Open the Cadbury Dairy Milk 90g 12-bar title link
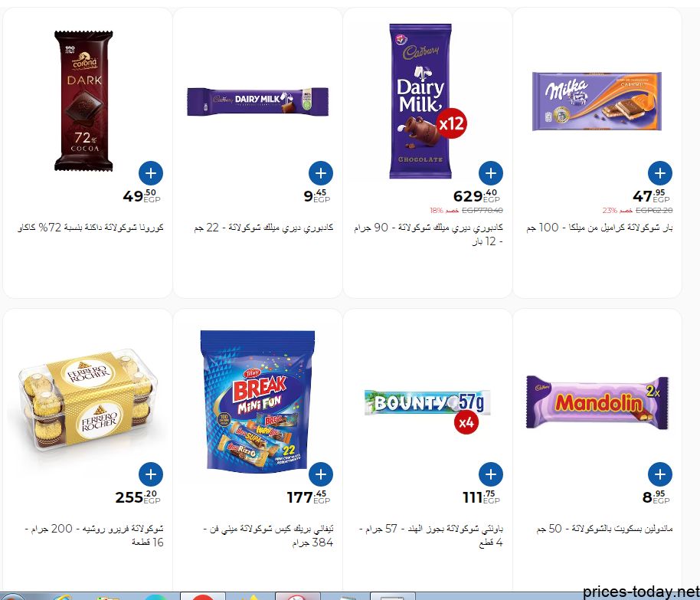This screenshot has height=600, width=700. pos(428,234)
